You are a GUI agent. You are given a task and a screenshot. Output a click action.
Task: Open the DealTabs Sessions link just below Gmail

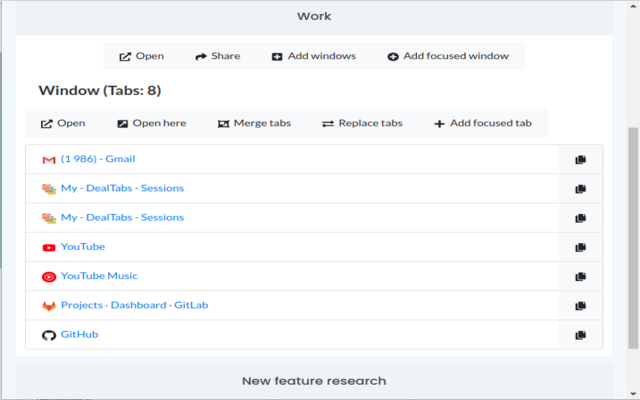tap(122, 188)
